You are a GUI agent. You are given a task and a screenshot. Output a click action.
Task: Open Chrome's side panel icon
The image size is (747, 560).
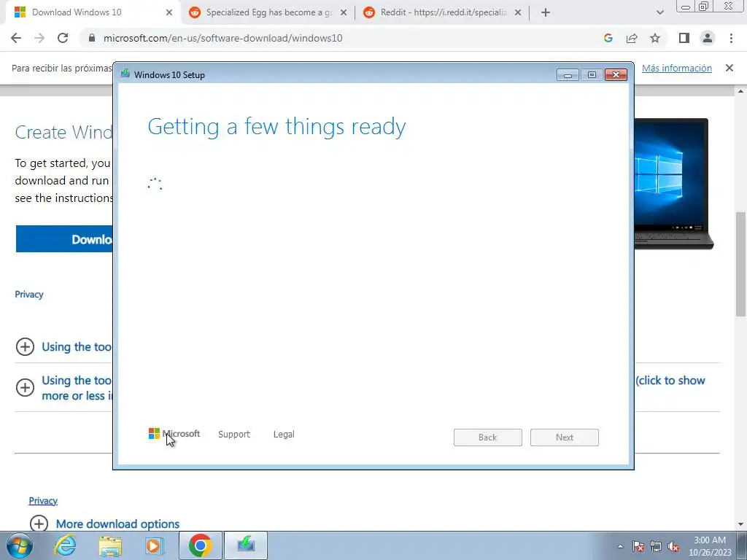point(684,38)
